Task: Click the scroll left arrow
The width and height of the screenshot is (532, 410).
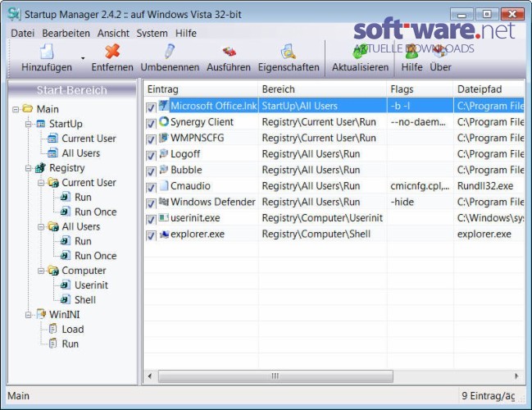Action: click(x=150, y=376)
